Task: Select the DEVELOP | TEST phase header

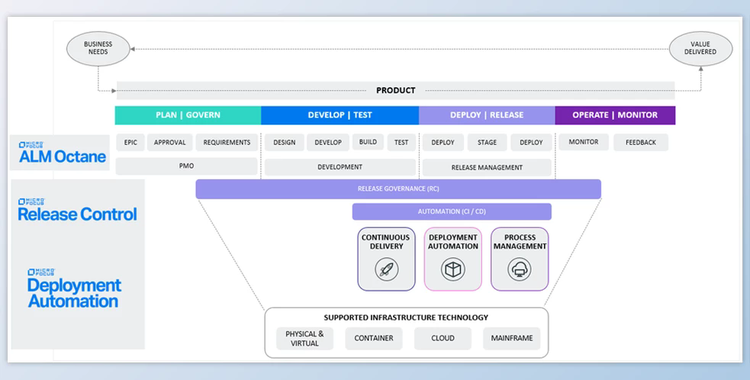Action: (340, 115)
